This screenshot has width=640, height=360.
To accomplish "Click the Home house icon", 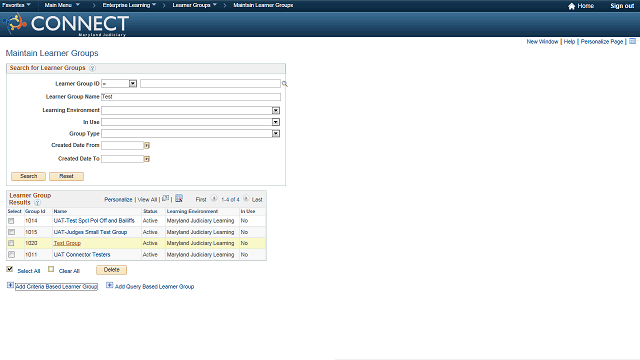I will [x=571, y=6].
